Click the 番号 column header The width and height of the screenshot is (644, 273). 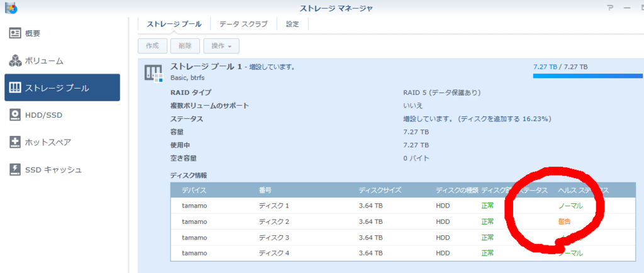pyautogui.click(x=265, y=191)
